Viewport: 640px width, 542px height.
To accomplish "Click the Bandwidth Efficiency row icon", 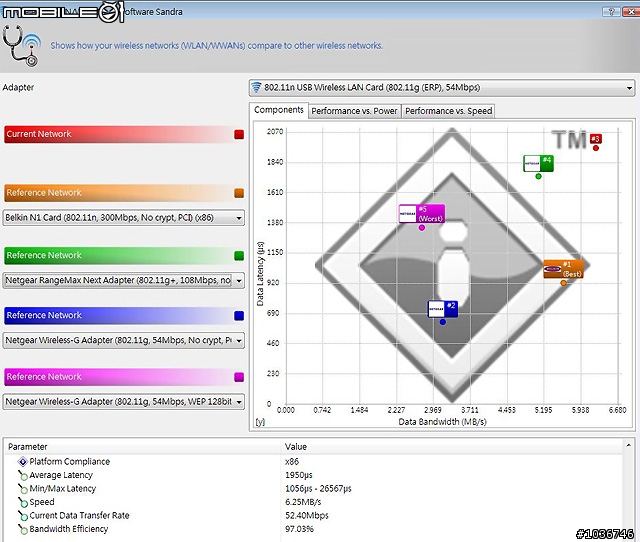I will click(x=23, y=529).
